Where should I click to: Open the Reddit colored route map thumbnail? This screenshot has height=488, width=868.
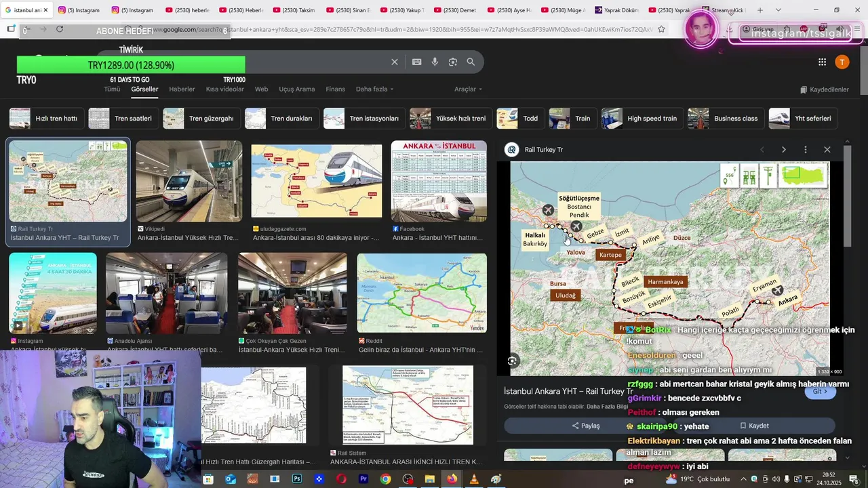coord(422,293)
